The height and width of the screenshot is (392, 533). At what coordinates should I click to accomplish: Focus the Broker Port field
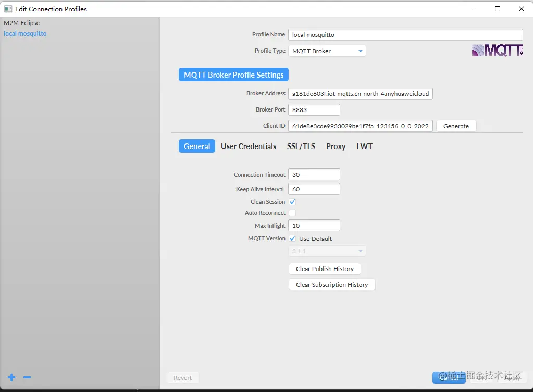pyautogui.click(x=314, y=110)
